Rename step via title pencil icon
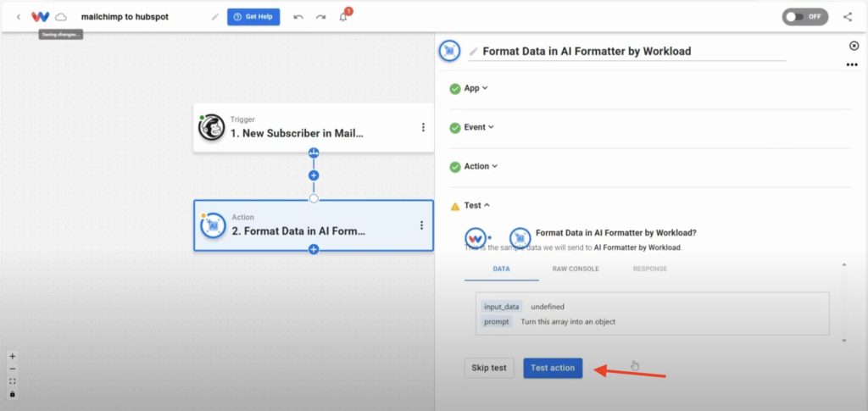 coord(473,52)
